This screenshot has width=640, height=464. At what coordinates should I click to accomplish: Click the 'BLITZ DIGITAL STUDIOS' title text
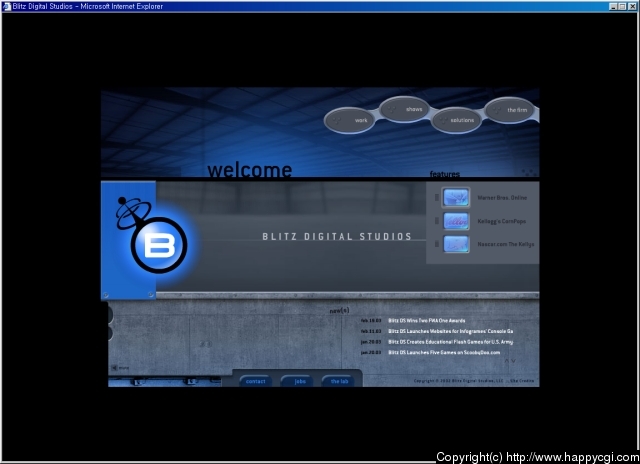click(337, 237)
